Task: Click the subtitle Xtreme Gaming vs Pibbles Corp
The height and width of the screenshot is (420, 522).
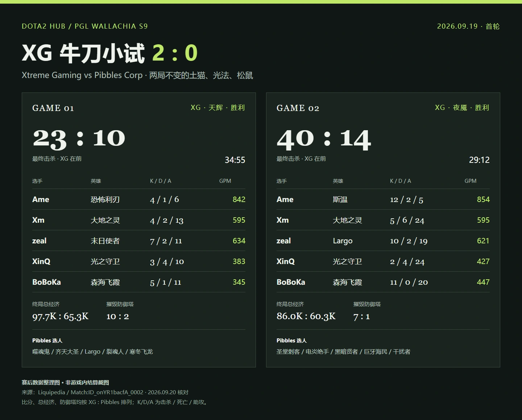Action: [x=82, y=75]
